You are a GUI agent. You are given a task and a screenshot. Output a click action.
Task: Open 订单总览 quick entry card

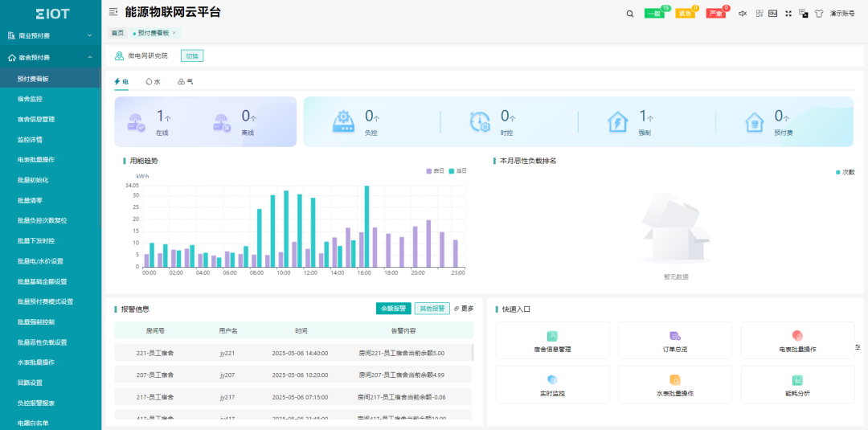675,340
